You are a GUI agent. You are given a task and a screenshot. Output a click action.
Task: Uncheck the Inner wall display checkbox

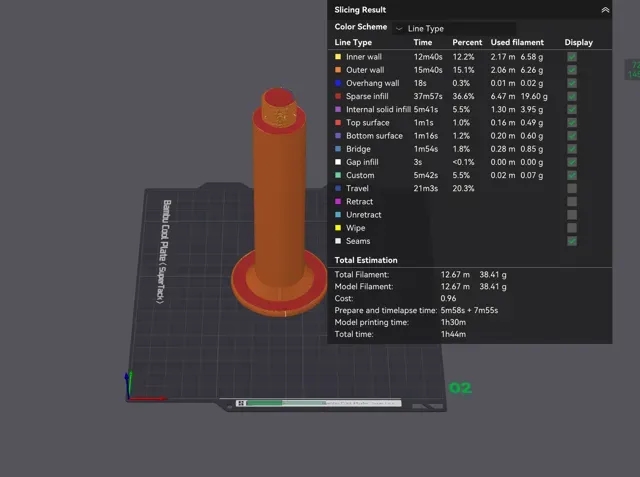click(x=572, y=57)
